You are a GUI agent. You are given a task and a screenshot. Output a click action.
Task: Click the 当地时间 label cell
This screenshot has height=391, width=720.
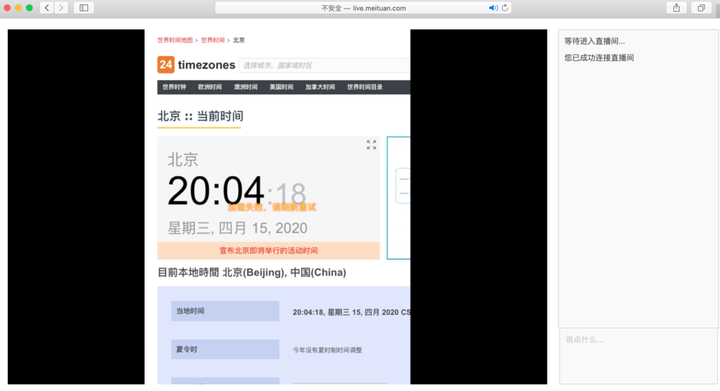[x=225, y=311]
